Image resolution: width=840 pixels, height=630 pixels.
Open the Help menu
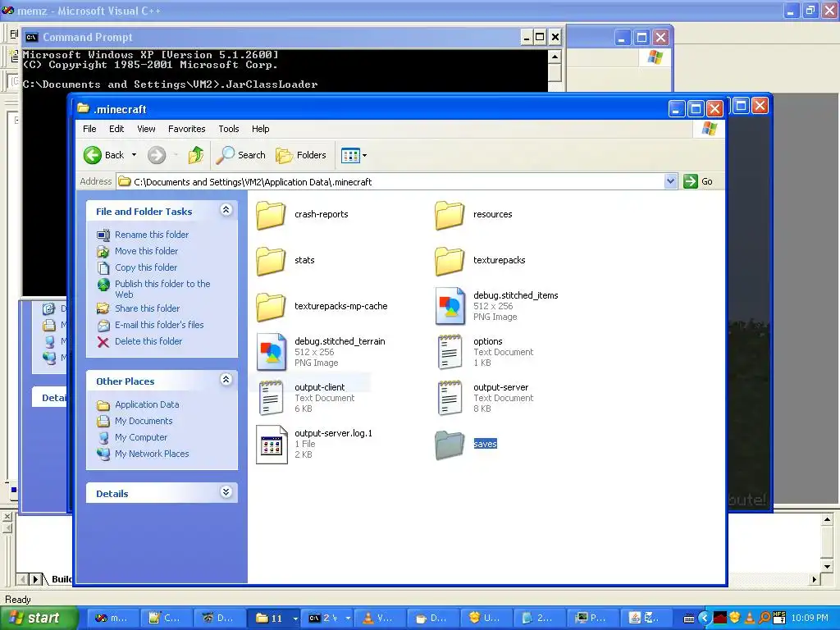click(x=260, y=129)
